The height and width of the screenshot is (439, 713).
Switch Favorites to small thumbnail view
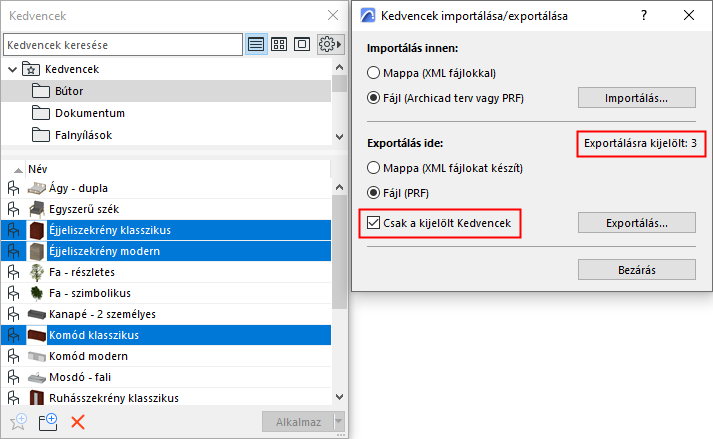click(279, 45)
